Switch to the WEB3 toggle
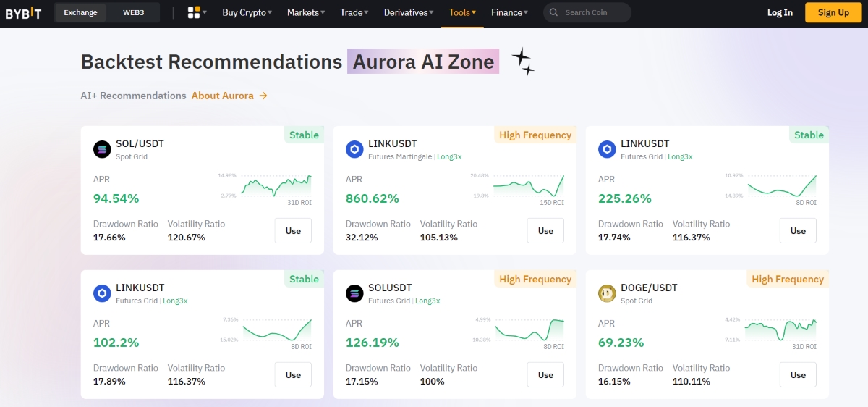This screenshot has width=868, height=407. click(133, 12)
